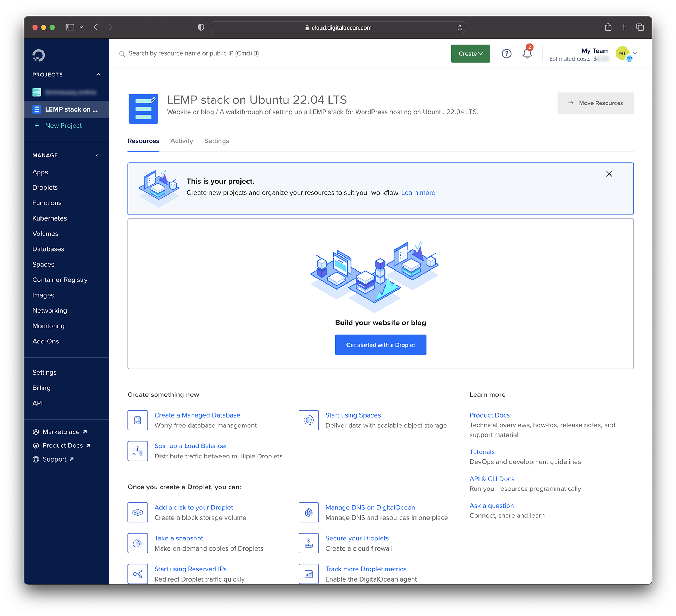Click the Add a disk icon tile
676x616 pixels.
click(x=138, y=512)
